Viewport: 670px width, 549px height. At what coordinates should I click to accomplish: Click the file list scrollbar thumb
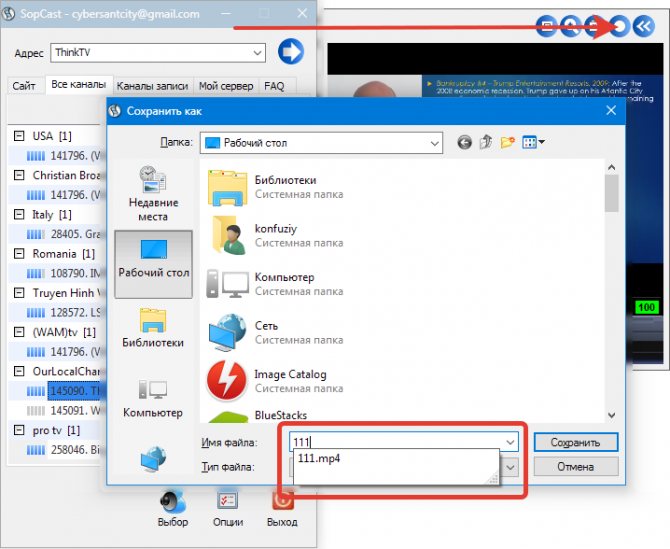pyautogui.click(x=611, y=193)
